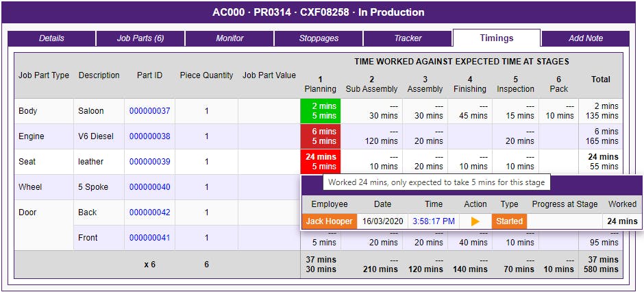Open the Monitor tab
This screenshot has height=292, width=644.
coord(230,38)
